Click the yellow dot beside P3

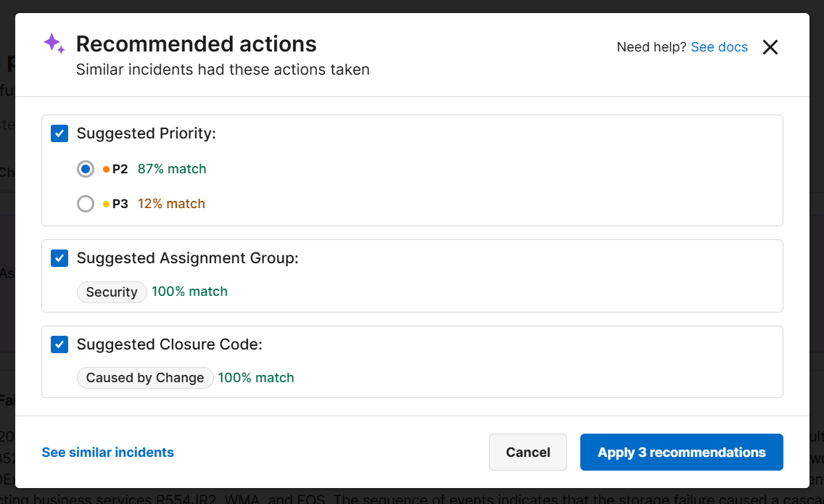(106, 203)
